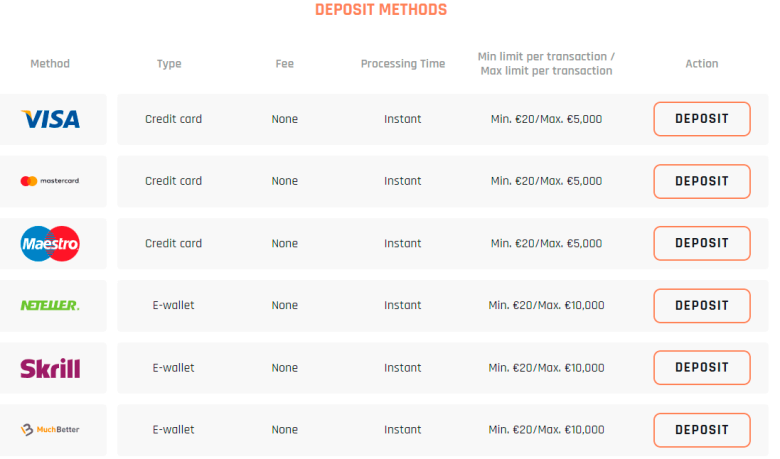780x459 pixels.
Task: Click the Neteller logo icon
Action: (x=50, y=305)
